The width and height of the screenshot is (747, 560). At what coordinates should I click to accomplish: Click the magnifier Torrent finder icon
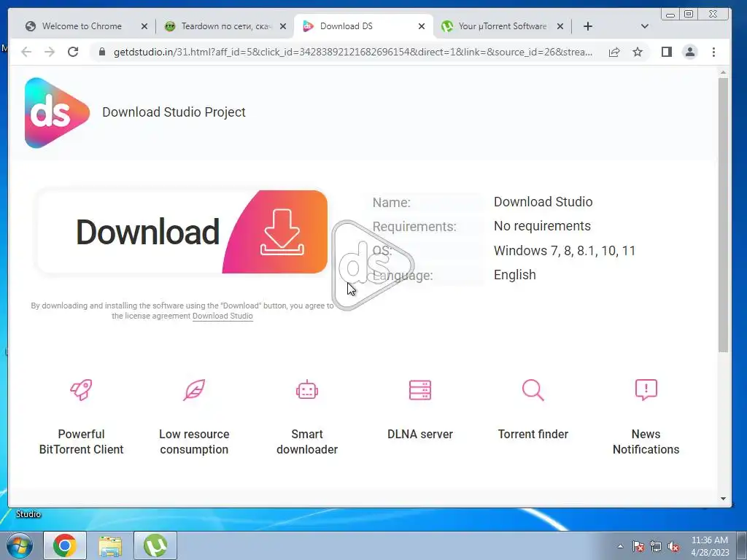[x=533, y=390]
